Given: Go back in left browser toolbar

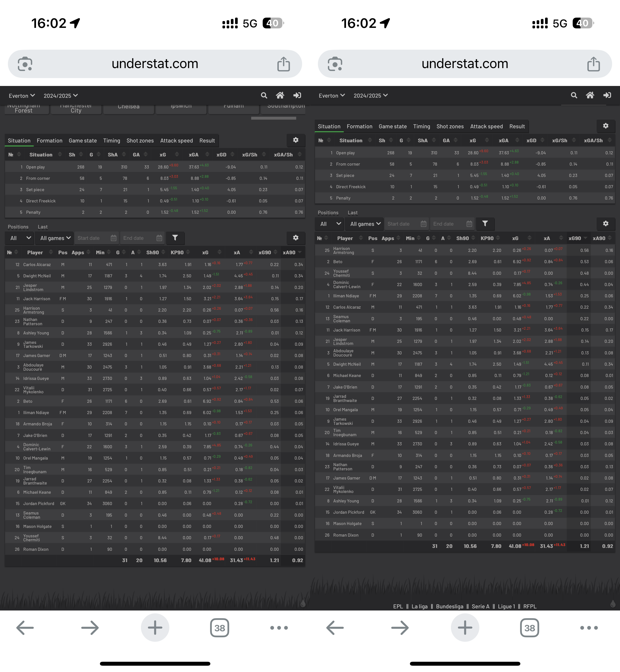Looking at the screenshot, I should point(25,628).
